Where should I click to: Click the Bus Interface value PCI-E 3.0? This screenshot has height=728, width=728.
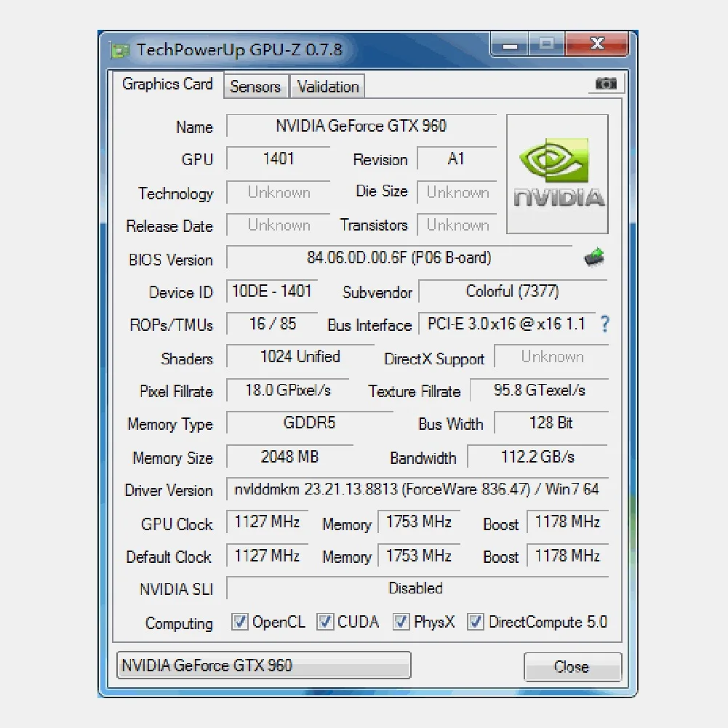click(x=506, y=324)
